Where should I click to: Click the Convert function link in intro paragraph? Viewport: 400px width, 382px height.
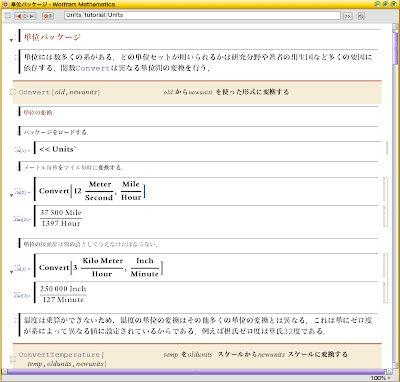pos(92,68)
